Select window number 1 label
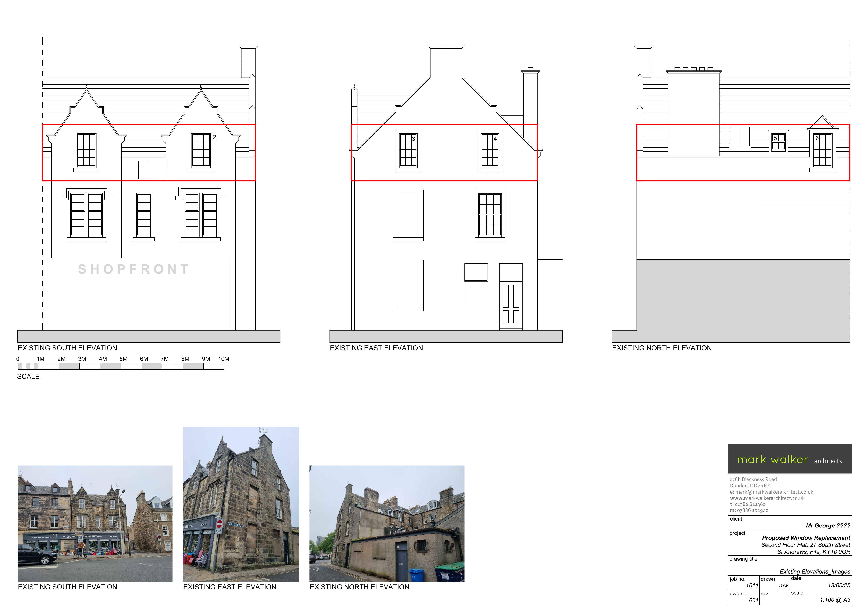 point(100,137)
